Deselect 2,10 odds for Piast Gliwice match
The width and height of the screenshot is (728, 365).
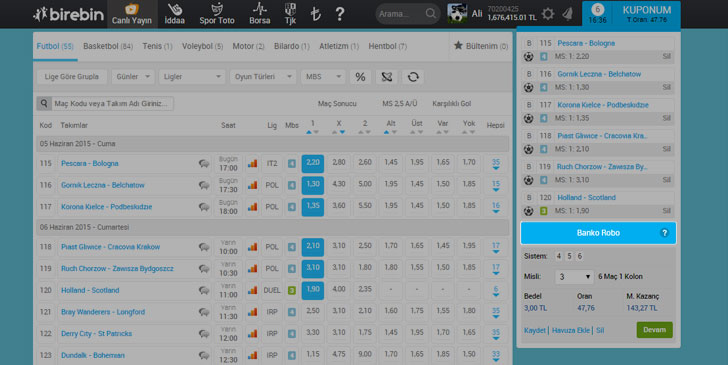point(312,247)
